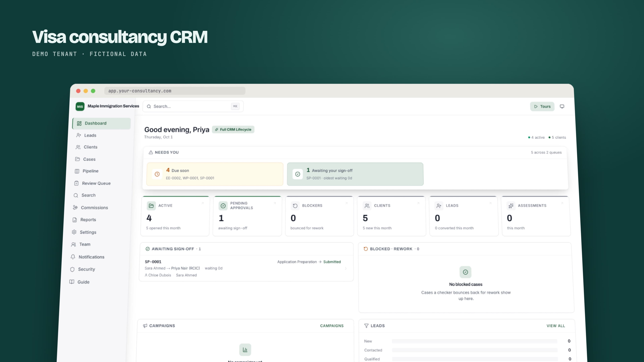Expand the SP-0001 row chevron

click(x=346, y=268)
